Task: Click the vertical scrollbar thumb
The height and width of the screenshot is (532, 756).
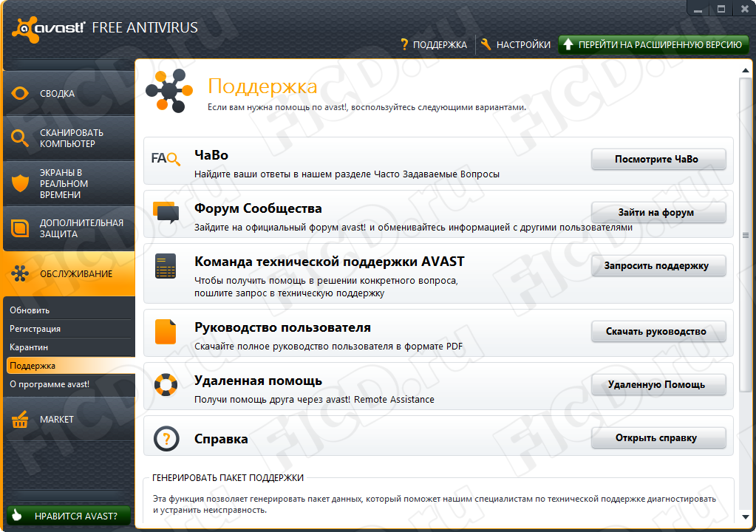Action: pyautogui.click(x=746, y=235)
